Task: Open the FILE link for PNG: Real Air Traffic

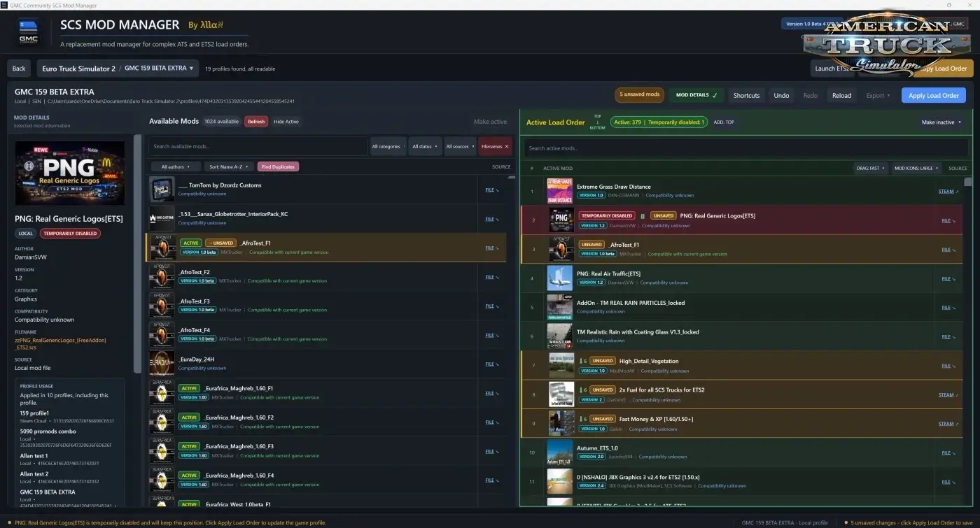Action: [948, 278]
